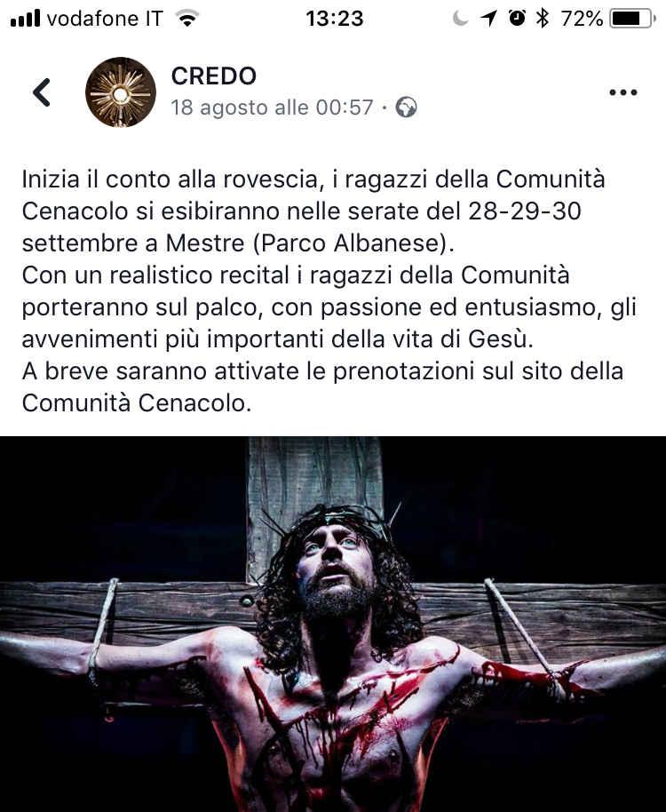
Task: Tap the public globe privacy icon
Action: pos(406,107)
